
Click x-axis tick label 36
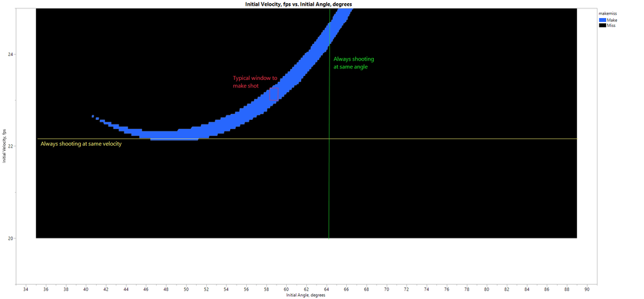(46, 289)
